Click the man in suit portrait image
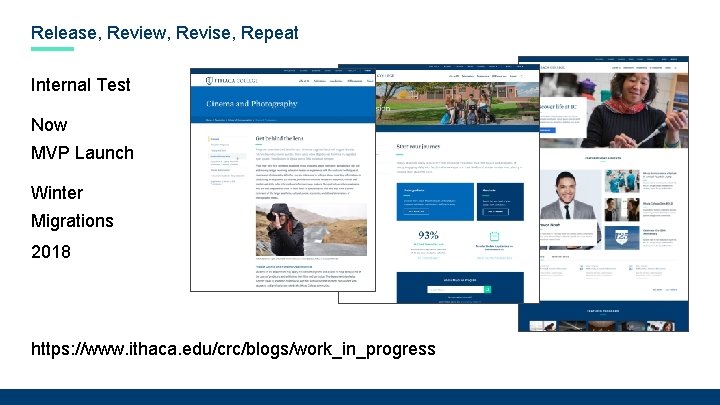 (571, 209)
